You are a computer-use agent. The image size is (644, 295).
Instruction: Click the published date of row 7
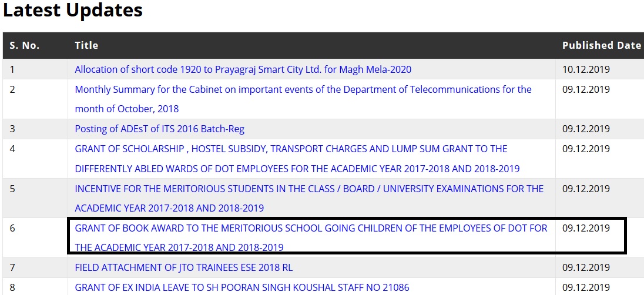coord(586,267)
